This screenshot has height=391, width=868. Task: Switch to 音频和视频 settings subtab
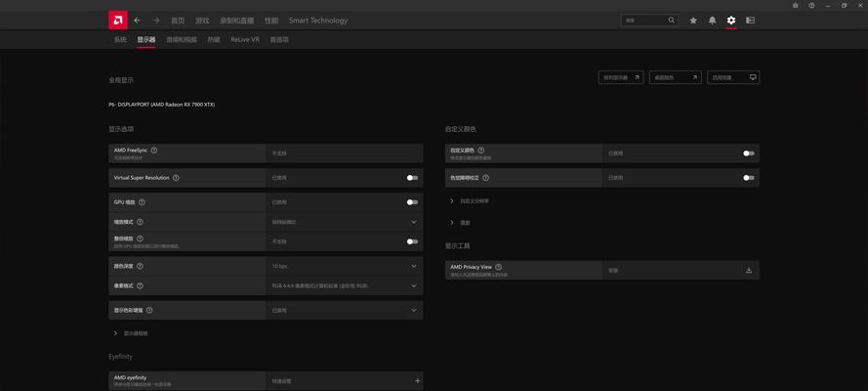[x=182, y=40]
